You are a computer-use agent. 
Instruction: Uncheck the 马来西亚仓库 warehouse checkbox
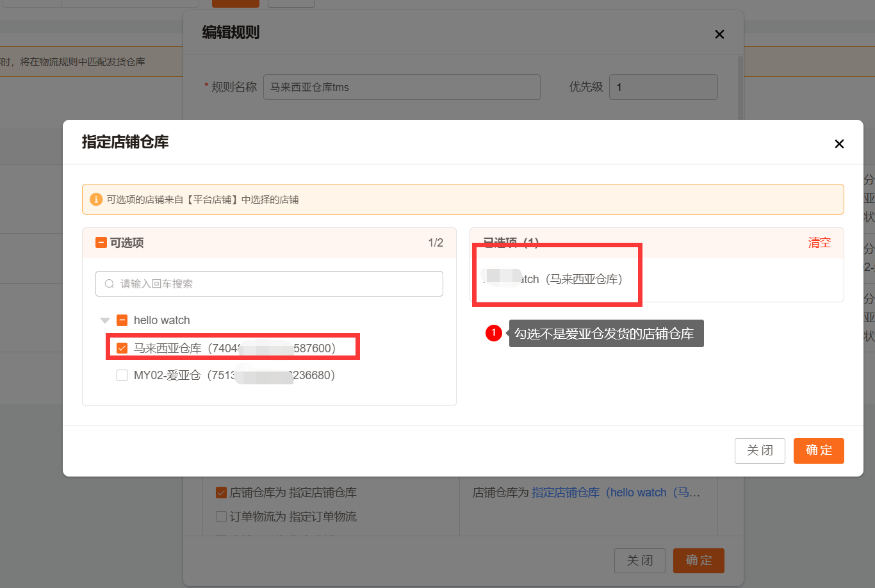point(122,348)
